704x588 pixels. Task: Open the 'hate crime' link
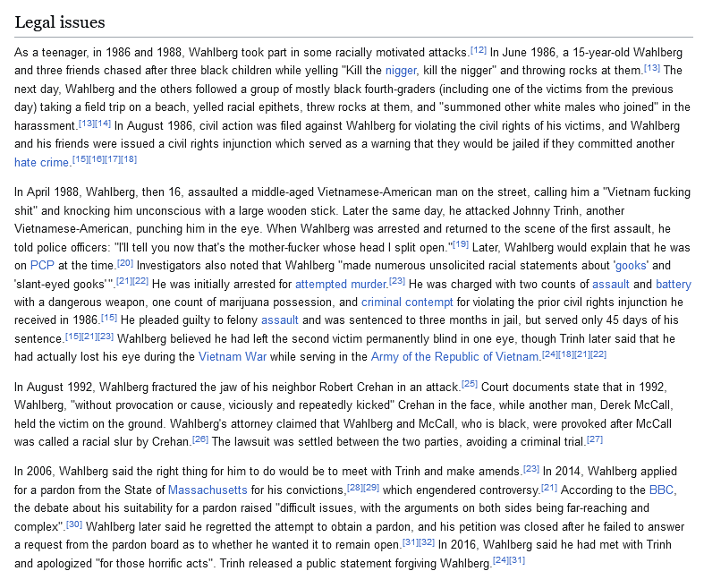(40, 162)
